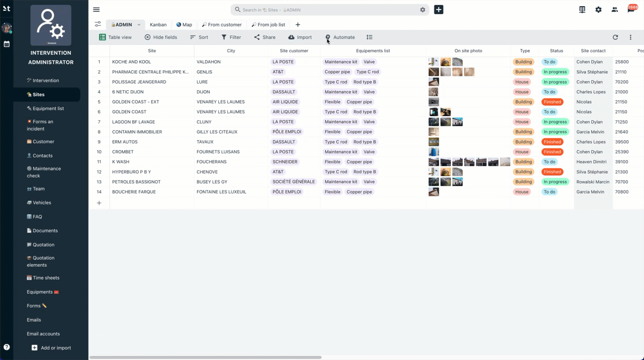Click the Site column header
Screen dimensions: 644x360
(x=152, y=51)
